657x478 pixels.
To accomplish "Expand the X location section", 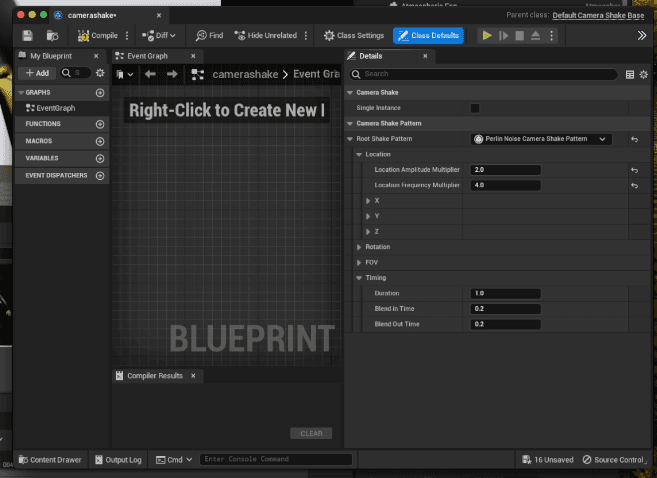I will [x=368, y=201].
